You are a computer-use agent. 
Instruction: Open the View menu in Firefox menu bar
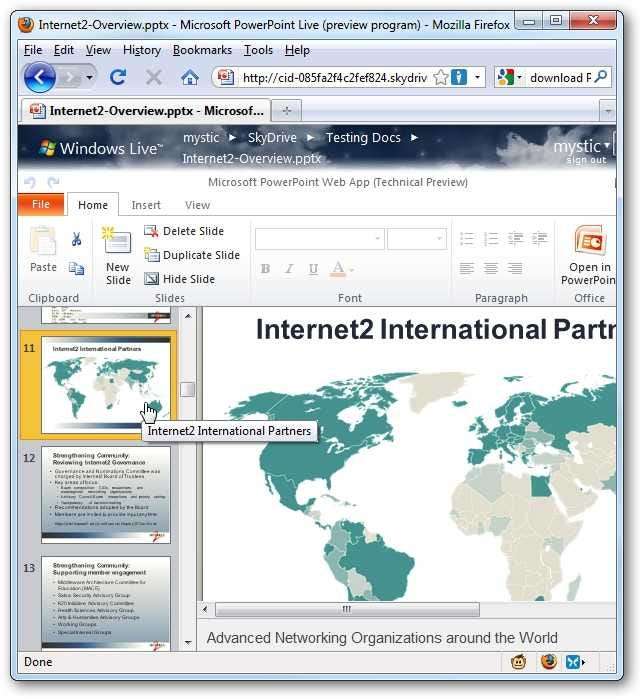click(x=98, y=50)
